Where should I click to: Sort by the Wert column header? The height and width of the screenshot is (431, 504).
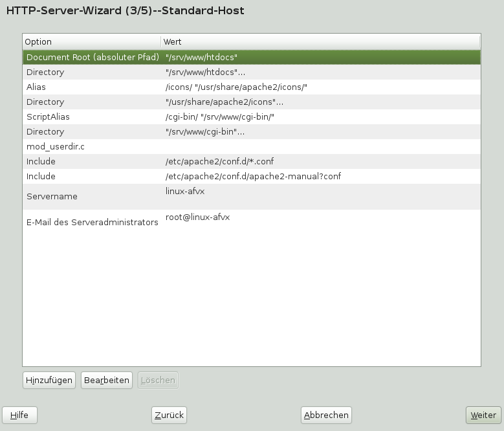(x=320, y=42)
